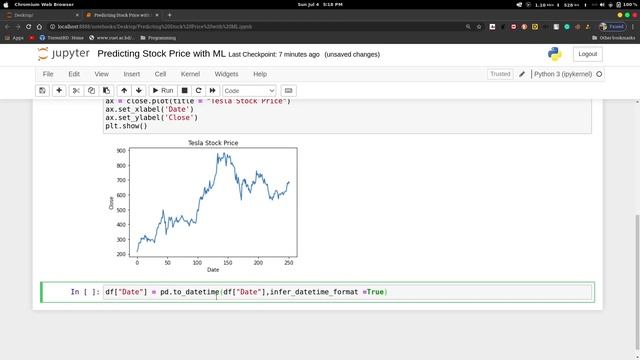
Task: Click the teal round browser extension icon
Action: [x=567, y=27]
